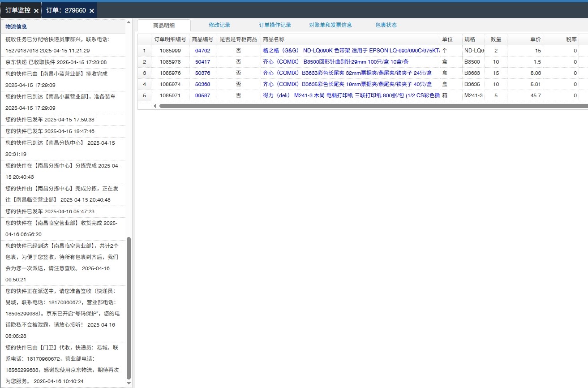Click the 揽收任务已分配给快递员康群兴 entry
588x388 pixels.
(x=63, y=45)
